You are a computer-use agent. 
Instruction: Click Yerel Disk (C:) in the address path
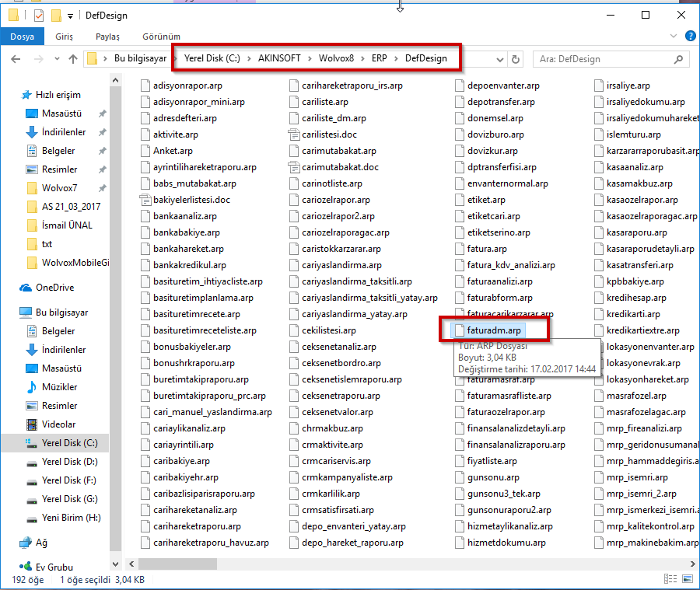coord(212,58)
